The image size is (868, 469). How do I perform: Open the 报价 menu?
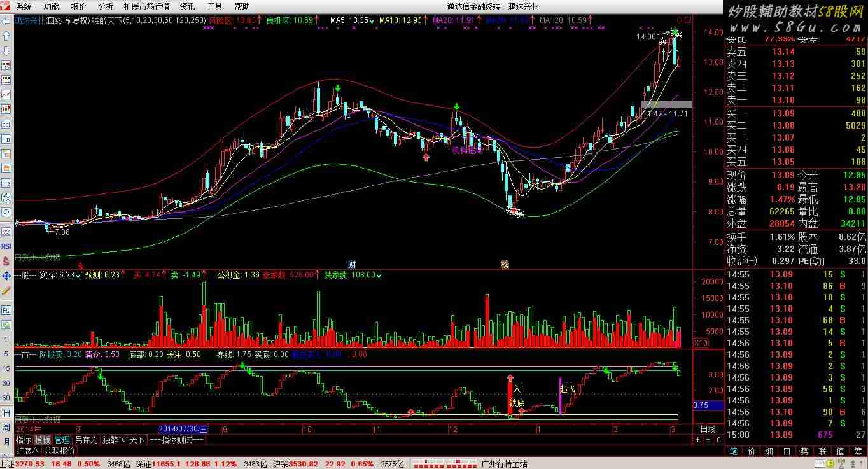(x=79, y=6)
